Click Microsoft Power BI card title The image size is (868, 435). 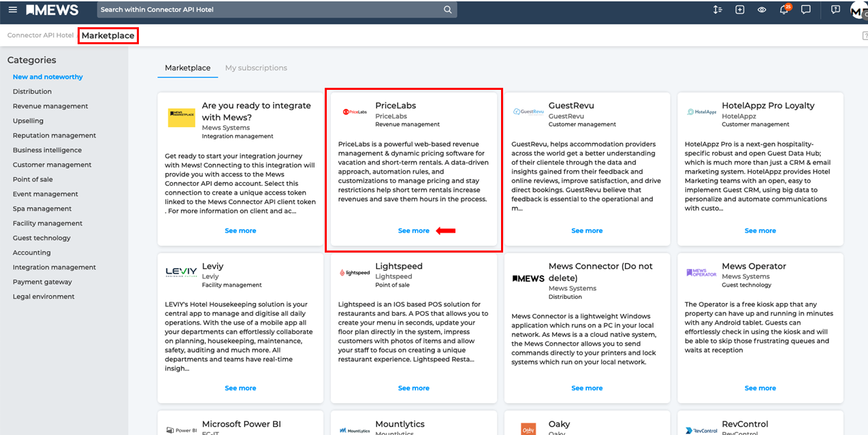[x=241, y=424]
